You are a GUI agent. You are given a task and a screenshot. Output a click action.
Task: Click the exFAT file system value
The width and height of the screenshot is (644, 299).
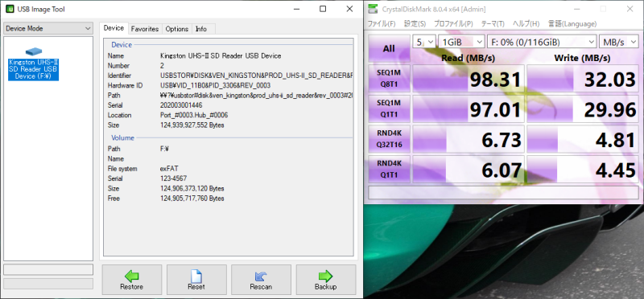point(169,169)
